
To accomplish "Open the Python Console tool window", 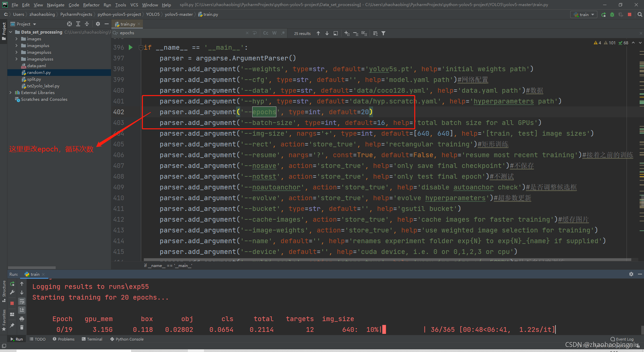I will tap(127, 339).
